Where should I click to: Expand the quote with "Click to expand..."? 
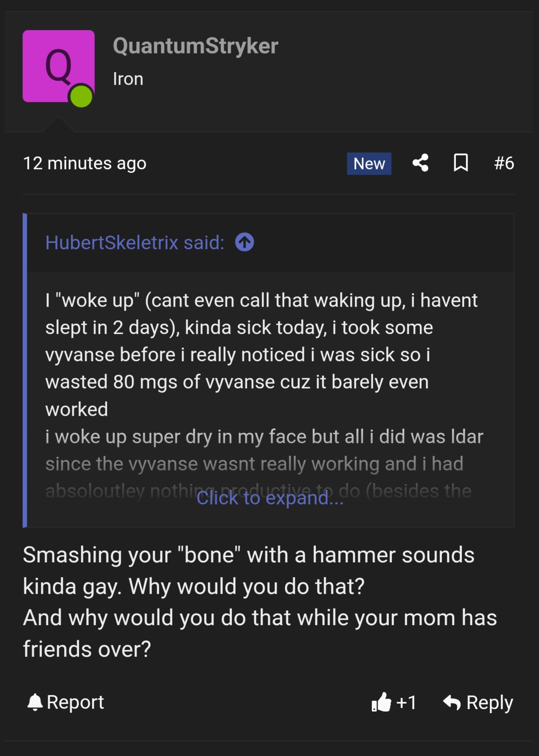tap(270, 498)
